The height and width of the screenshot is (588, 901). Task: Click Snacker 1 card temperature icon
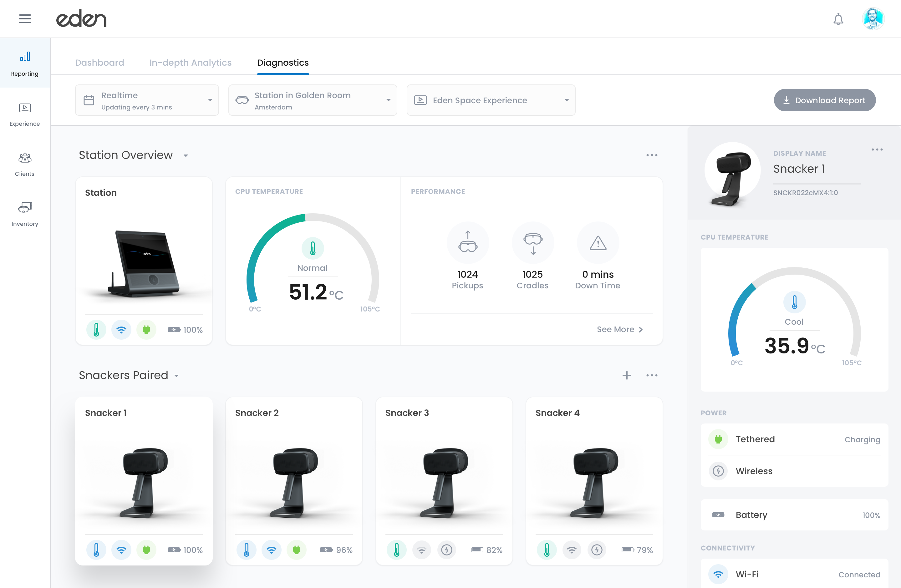pyautogui.click(x=96, y=550)
